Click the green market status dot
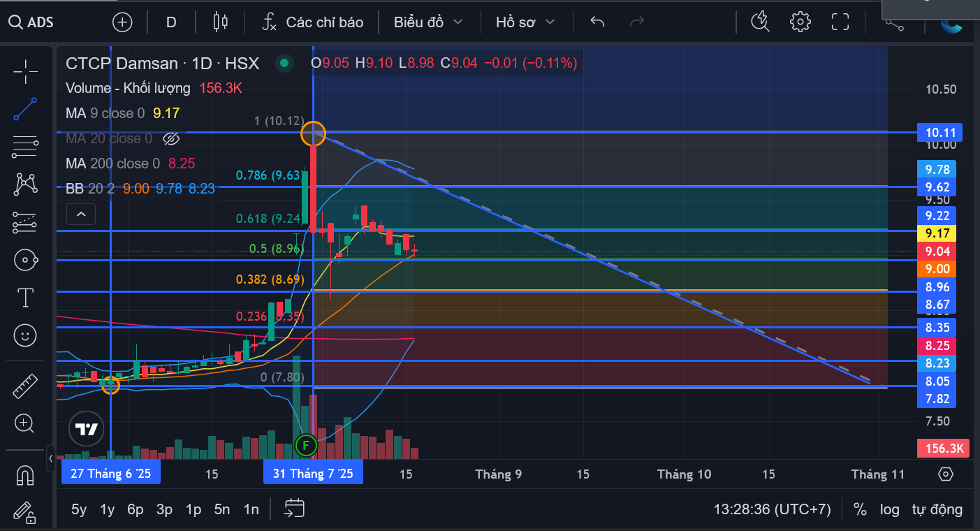The width and height of the screenshot is (980, 531). 284,64
